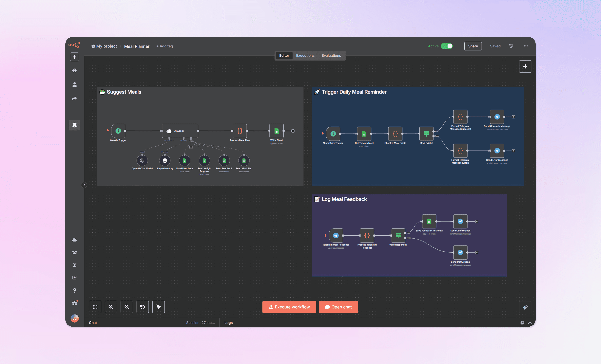This screenshot has width=601, height=364.
Task: Click the Add tag field
Action: 165,46
